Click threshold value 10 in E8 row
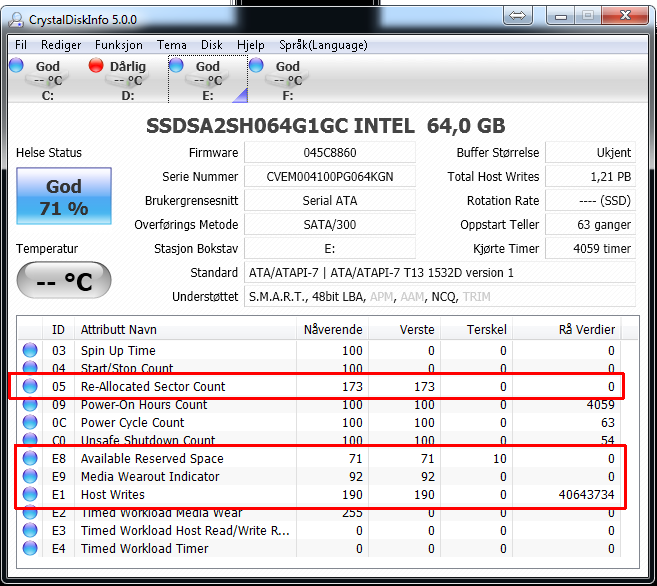Image resolution: width=657 pixels, height=586 pixels. point(499,458)
